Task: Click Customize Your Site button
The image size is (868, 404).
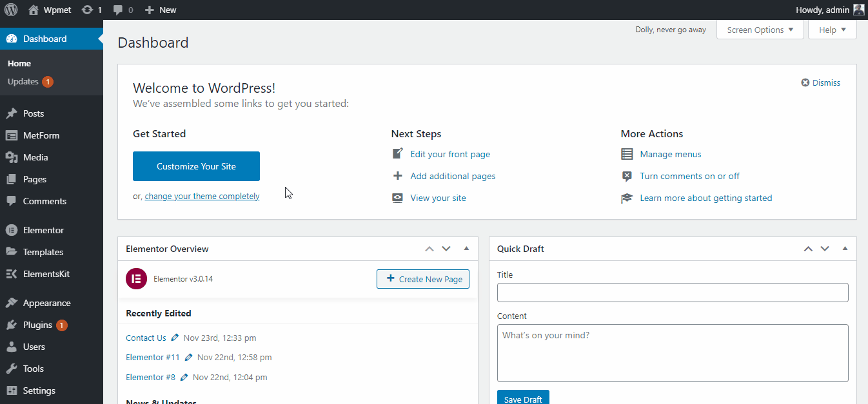Action: click(x=196, y=166)
